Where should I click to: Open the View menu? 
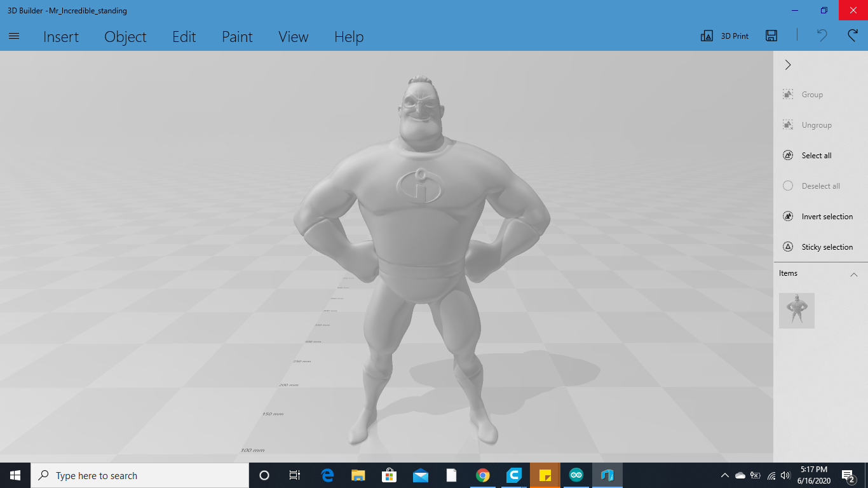pyautogui.click(x=293, y=37)
